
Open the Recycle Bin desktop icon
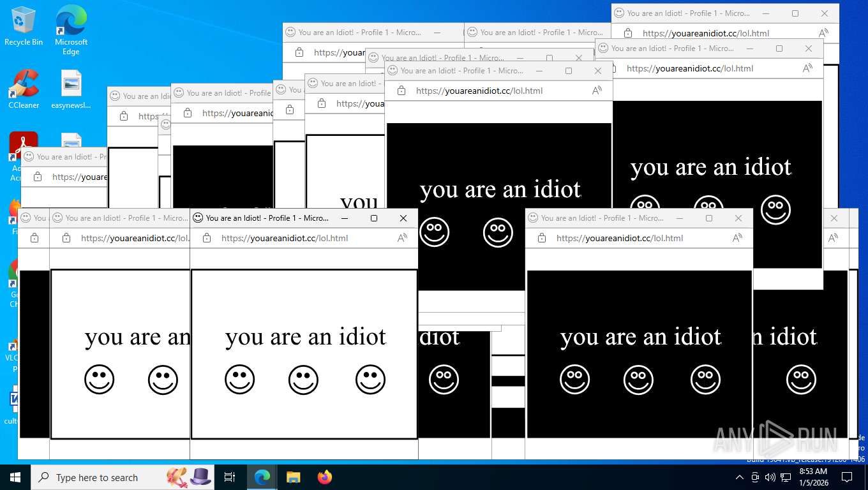coord(24,26)
